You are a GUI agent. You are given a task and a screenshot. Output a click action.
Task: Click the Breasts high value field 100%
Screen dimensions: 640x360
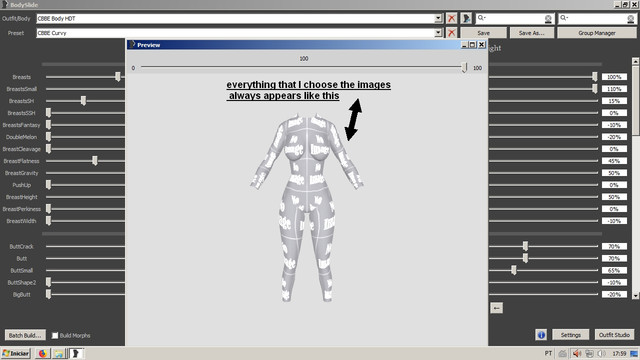pos(614,77)
